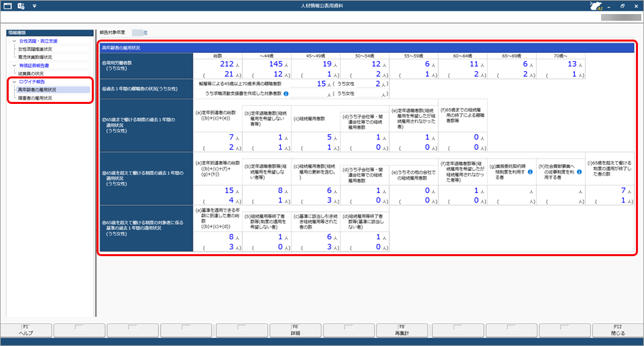Collapse the 口クイチ報告 tree node

tap(14, 82)
